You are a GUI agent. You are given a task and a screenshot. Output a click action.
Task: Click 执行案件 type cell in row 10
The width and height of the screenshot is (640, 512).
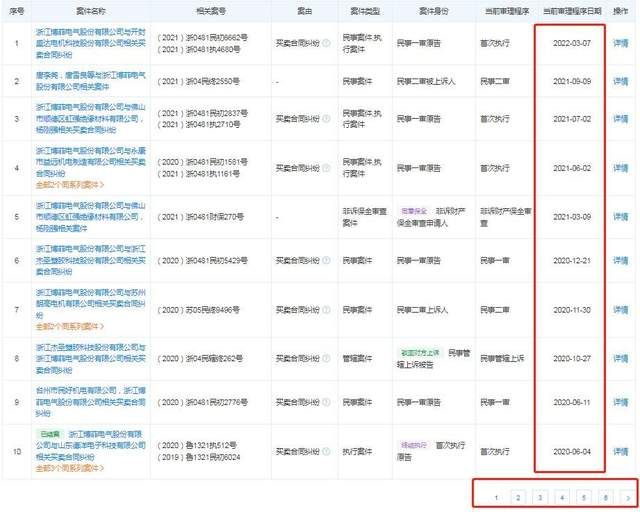[357, 452]
